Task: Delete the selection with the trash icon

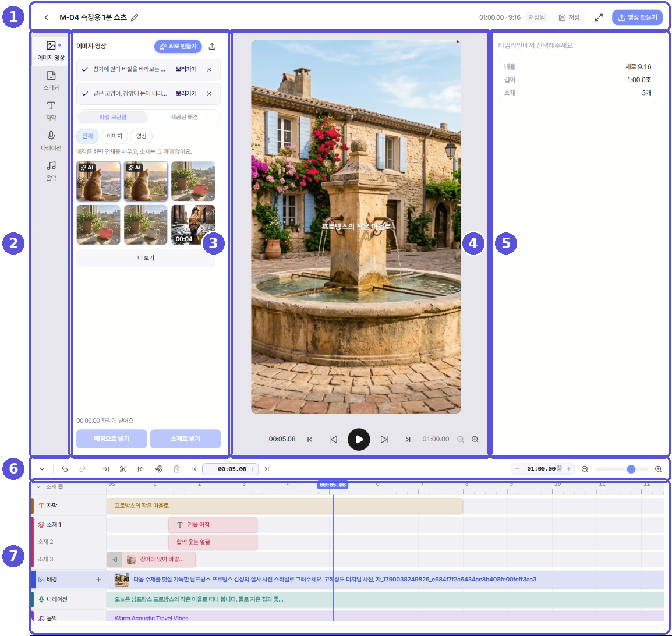Action: tap(176, 469)
